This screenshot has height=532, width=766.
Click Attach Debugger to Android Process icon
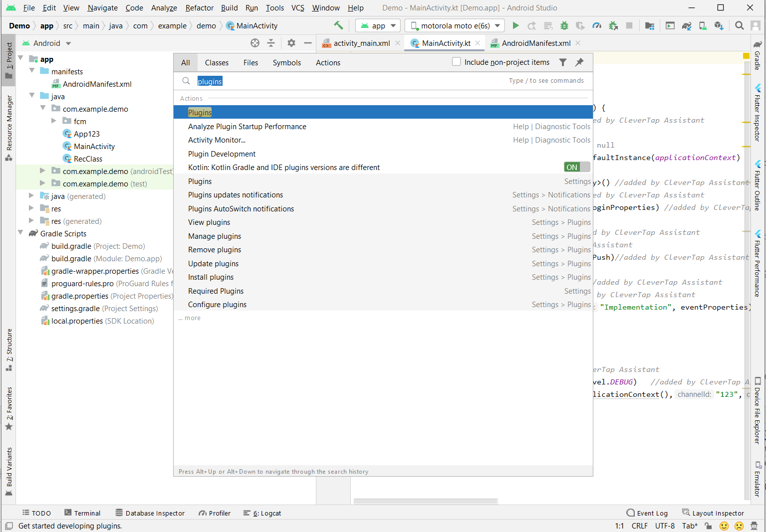click(613, 25)
